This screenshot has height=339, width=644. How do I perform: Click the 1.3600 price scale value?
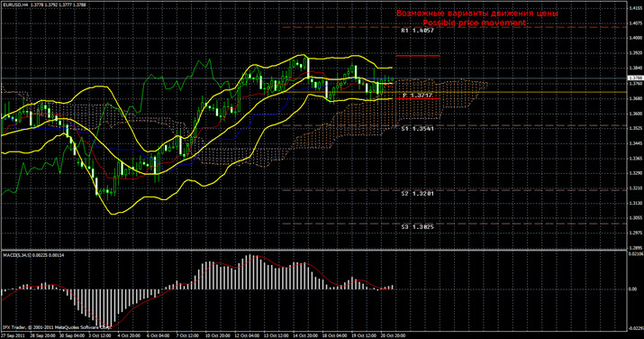[635, 114]
